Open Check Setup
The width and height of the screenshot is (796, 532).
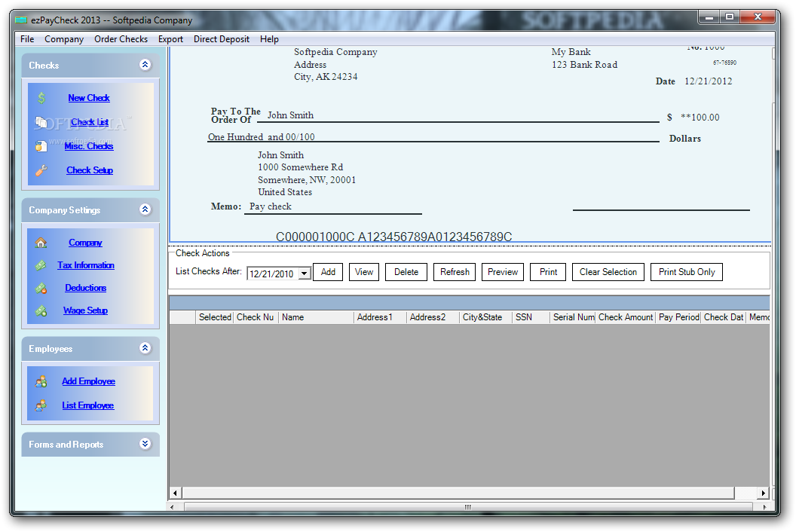(90, 170)
